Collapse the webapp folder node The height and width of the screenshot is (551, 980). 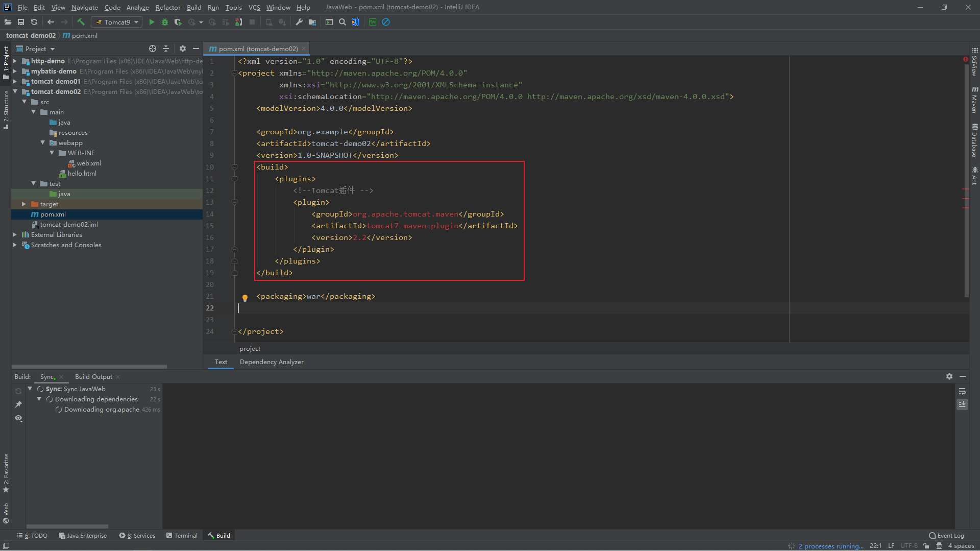click(42, 142)
